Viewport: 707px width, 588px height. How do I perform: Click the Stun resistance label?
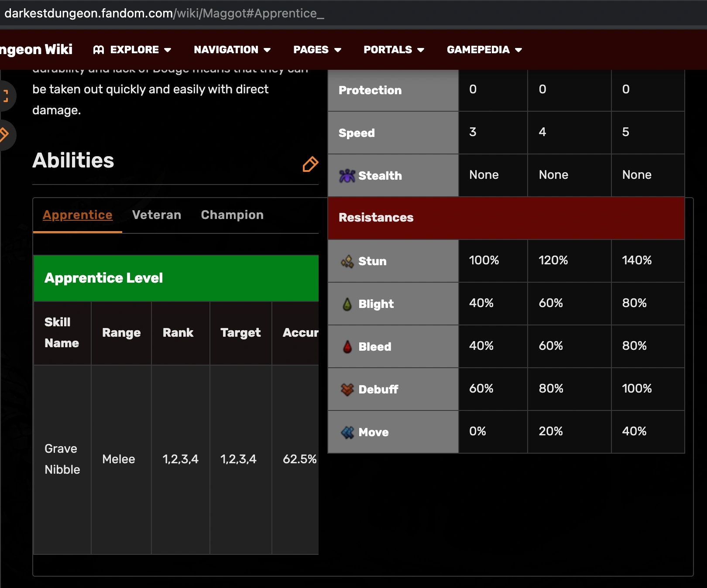tap(372, 261)
